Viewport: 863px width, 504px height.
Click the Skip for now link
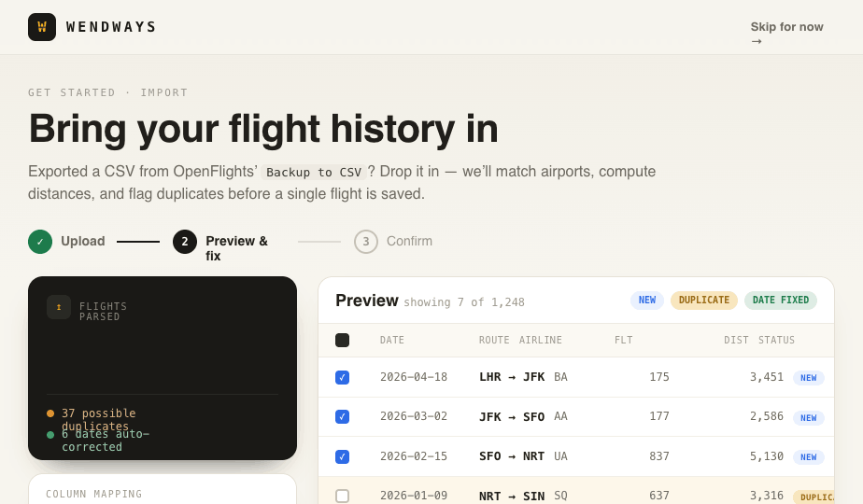pos(786,34)
